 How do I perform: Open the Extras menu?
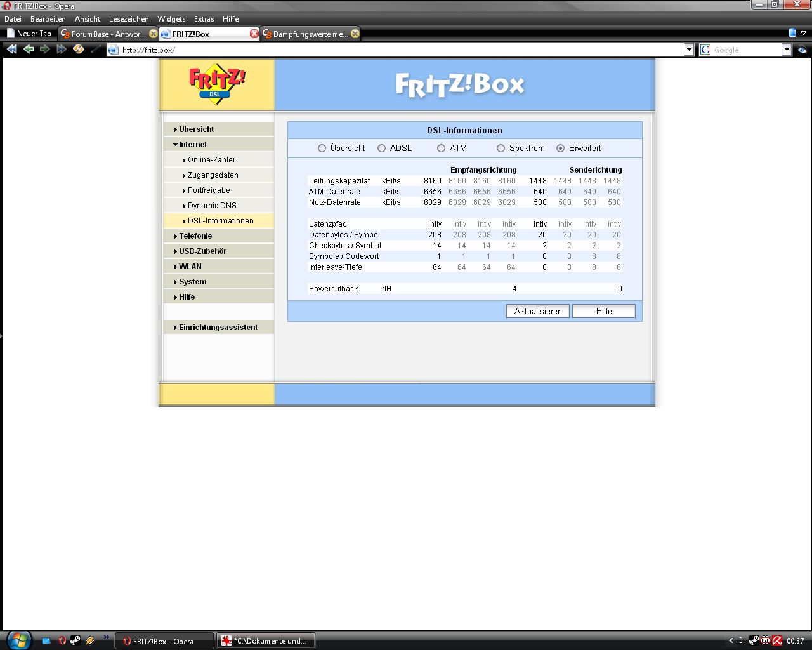coord(204,19)
